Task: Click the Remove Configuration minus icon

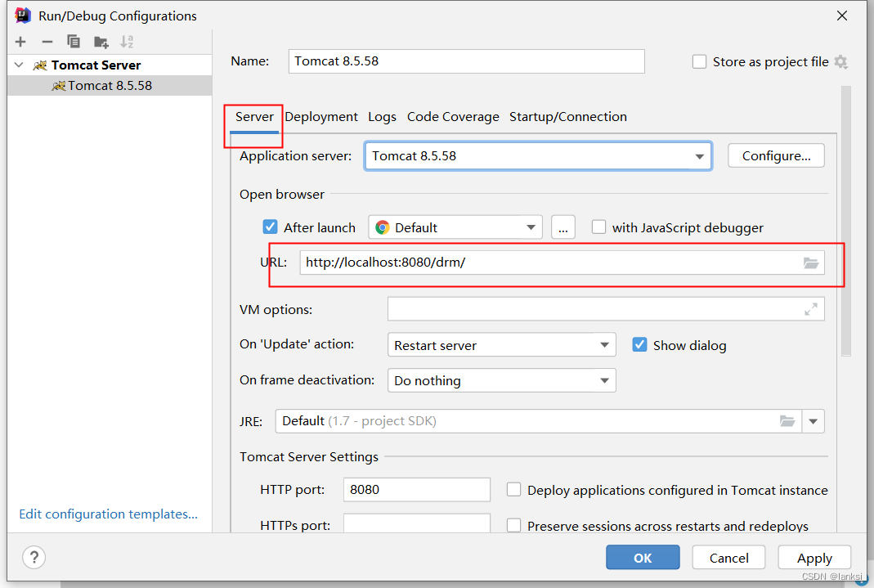Action: click(x=47, y=42)
